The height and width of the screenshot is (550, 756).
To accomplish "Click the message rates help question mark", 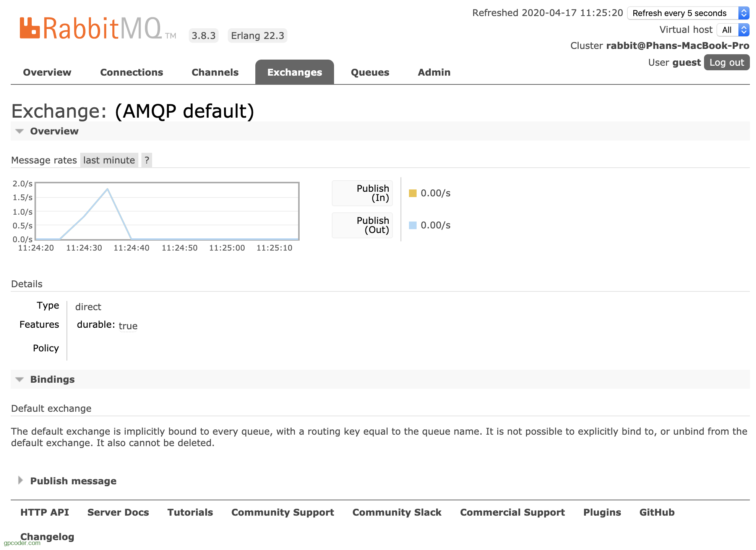I will (147, 160).
